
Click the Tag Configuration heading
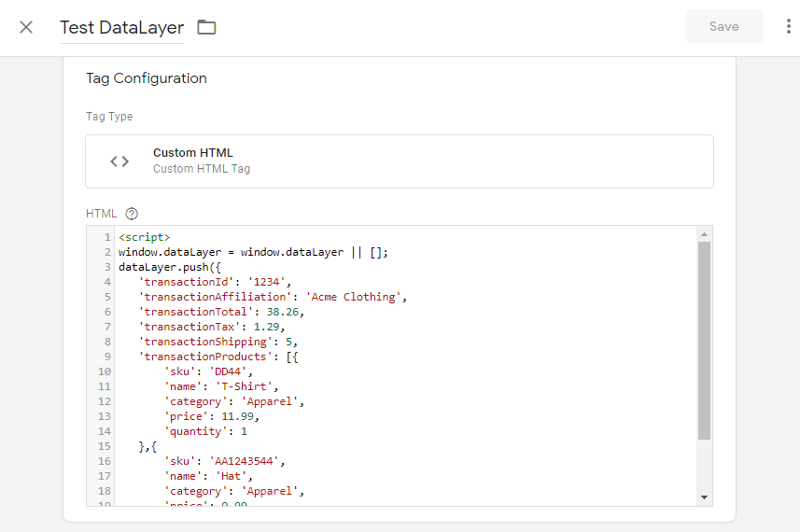click(147, 78)
